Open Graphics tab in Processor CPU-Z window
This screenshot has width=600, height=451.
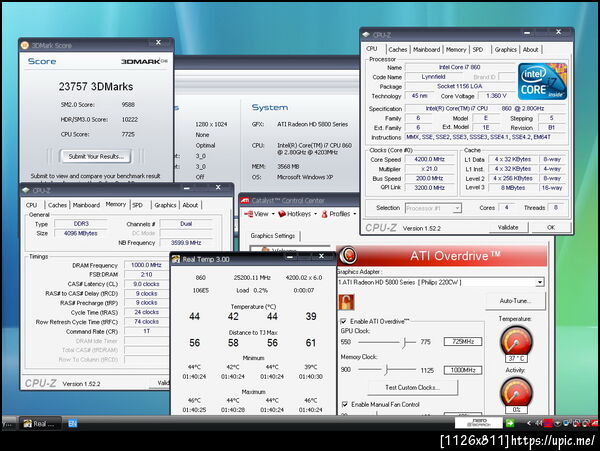pyautogui.click(x=505, y=49)
